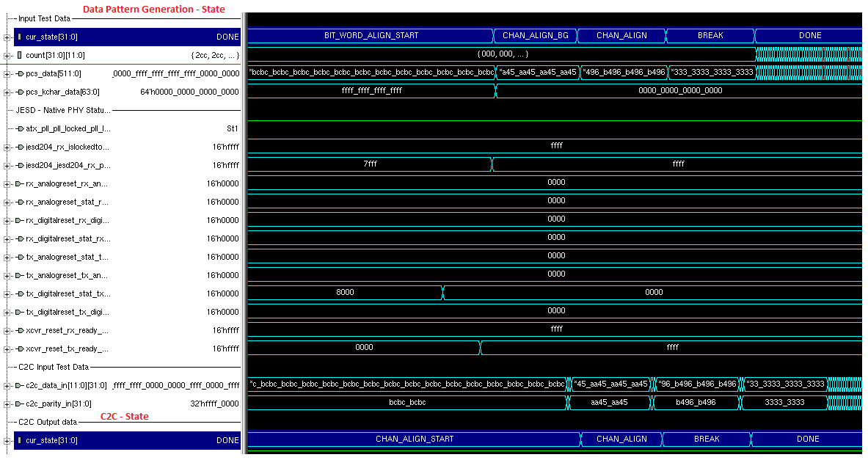Click the signal icon beside atx_pll_pll_locked

pyautogui.click(x=19, y=128)
